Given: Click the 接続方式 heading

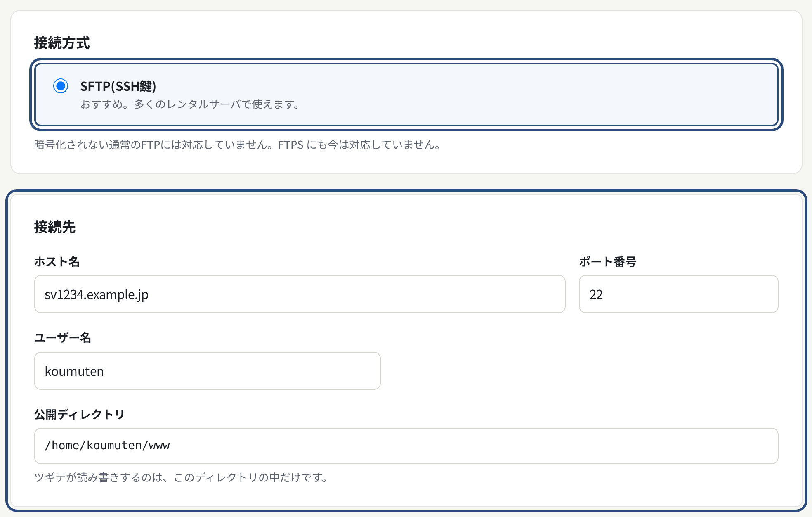Looking at the screenshot, I should [x=62, y=43].
